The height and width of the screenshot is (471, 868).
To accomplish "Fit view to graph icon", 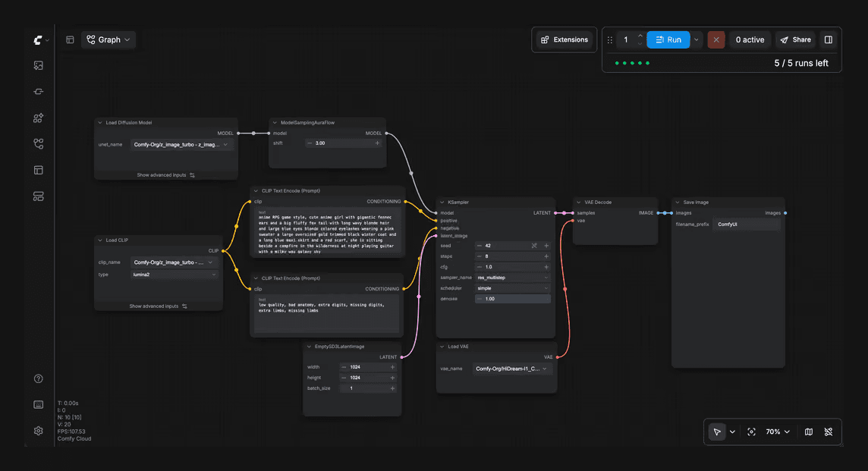I will pos(751,432).
